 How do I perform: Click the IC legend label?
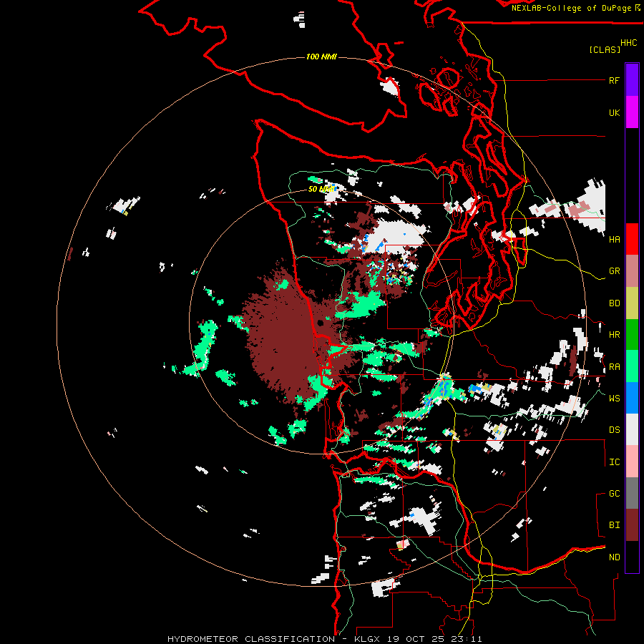[614, 462]
